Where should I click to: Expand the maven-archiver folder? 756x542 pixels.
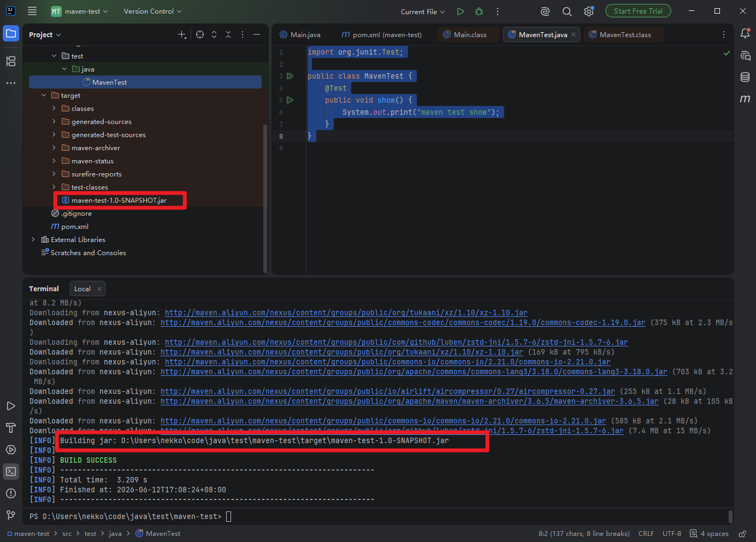click(54, 148)
